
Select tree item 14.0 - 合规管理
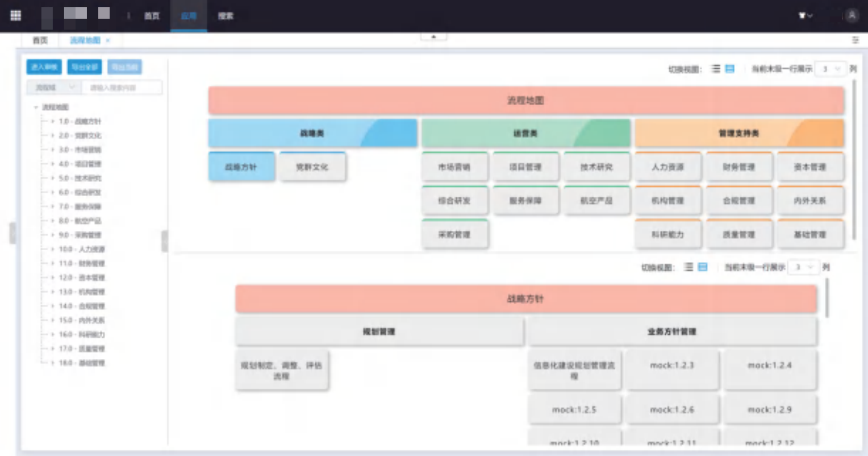(82, 306)
